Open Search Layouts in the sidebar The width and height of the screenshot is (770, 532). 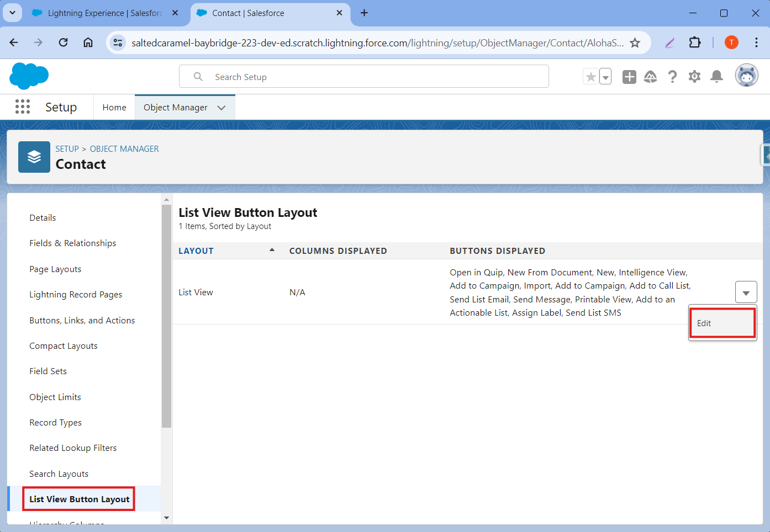click(59, 474)
